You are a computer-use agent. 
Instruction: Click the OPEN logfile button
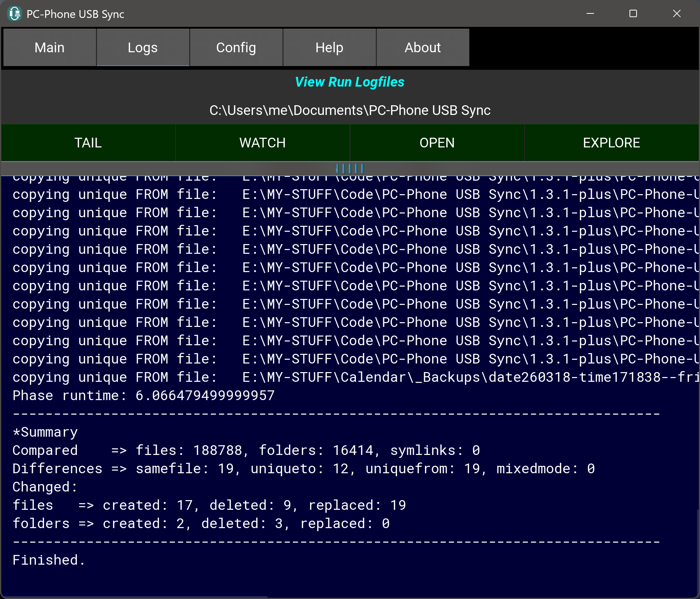coord(437,143)
